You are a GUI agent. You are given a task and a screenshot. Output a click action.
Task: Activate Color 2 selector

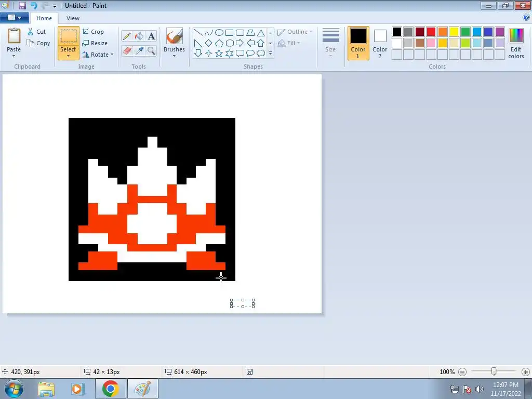(x=380, y=43)
